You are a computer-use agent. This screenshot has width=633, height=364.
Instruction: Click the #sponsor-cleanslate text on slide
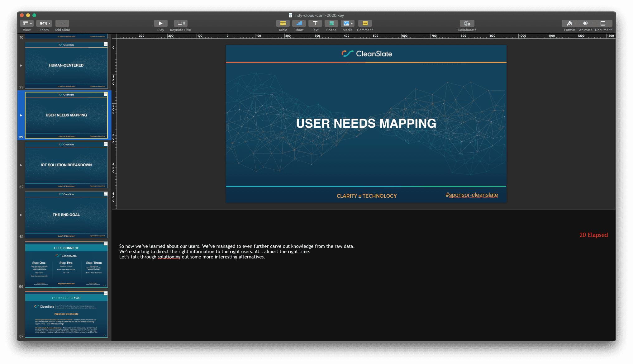point(471,195)
